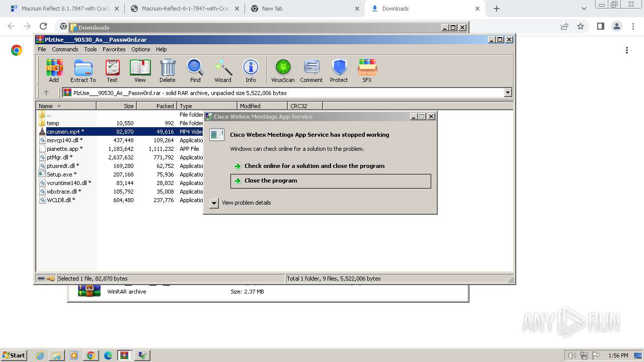Open the Commands menu

pyautogui.click(x=65, y=49)
